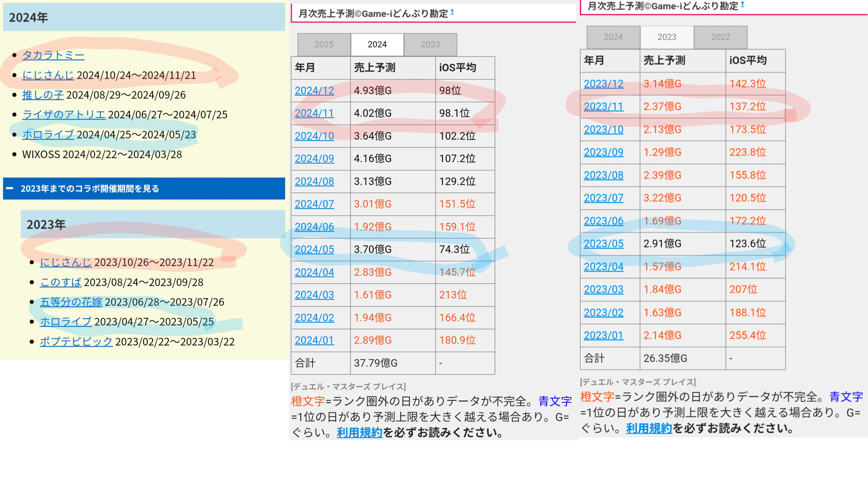Viewport: 868px width, 488px height.
Task: Open the 2024/07 month link
Action: (x=314, y=204)
